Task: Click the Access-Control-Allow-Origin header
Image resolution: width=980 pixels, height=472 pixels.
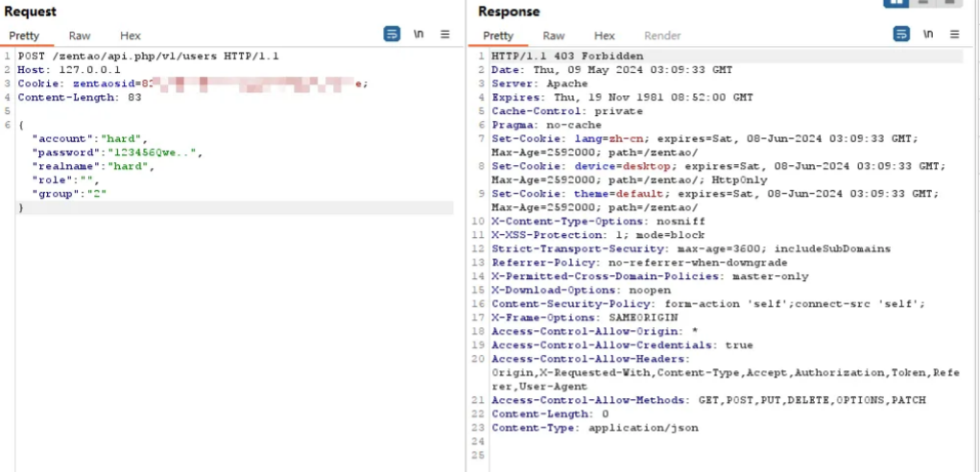Action: click(x=595, y=331)
